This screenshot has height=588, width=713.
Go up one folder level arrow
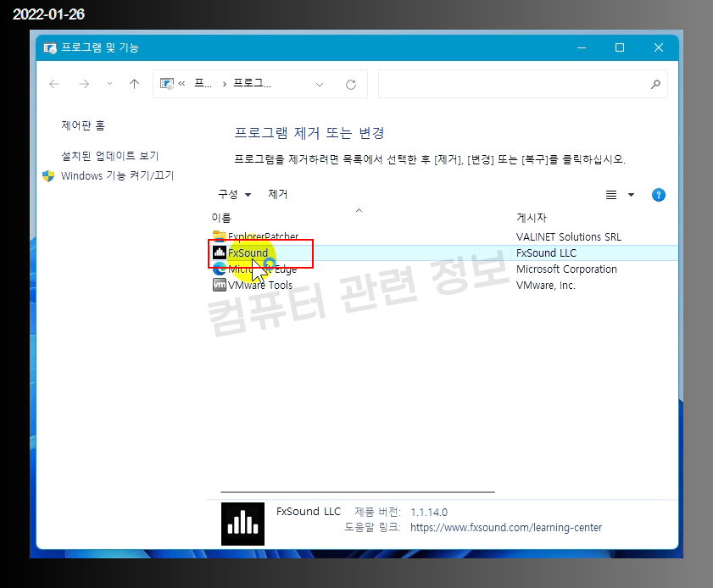click(134, 84)
